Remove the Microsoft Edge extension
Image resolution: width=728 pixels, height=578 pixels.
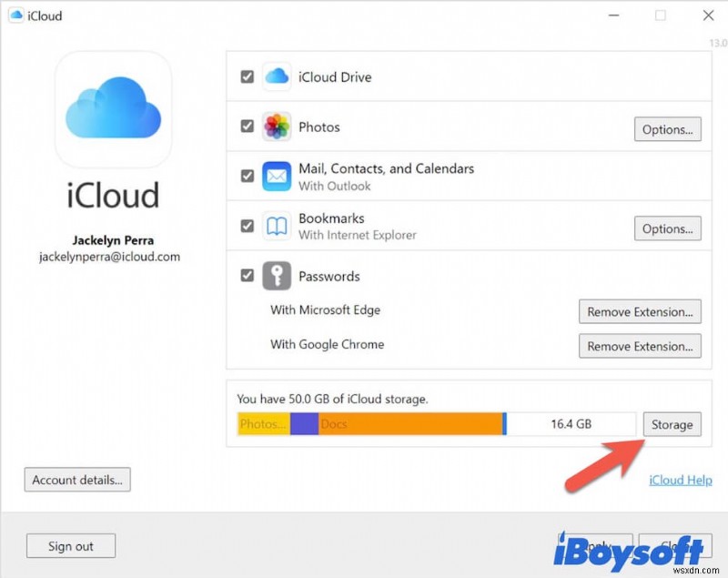[640, 311]
